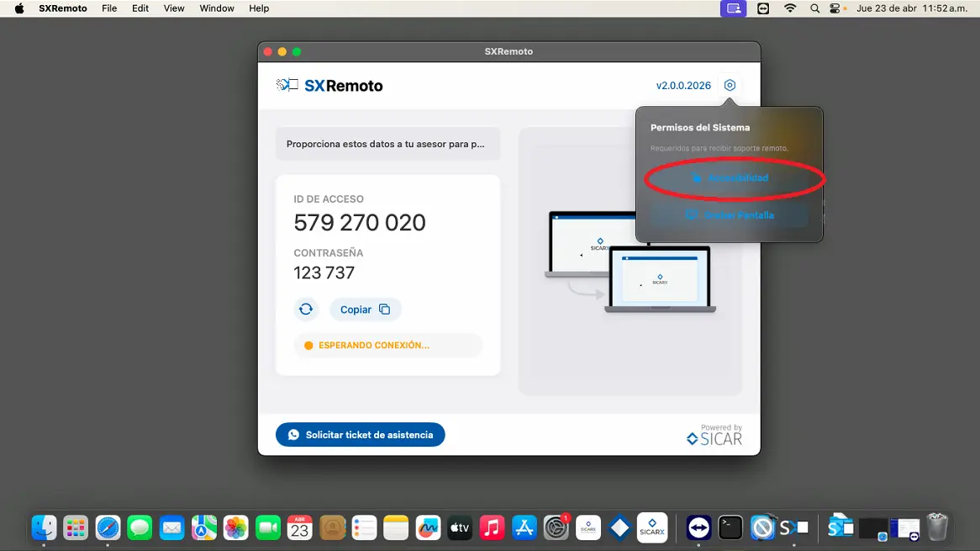
Task: Open the Edit menu
Action: (x=140, y=8)
